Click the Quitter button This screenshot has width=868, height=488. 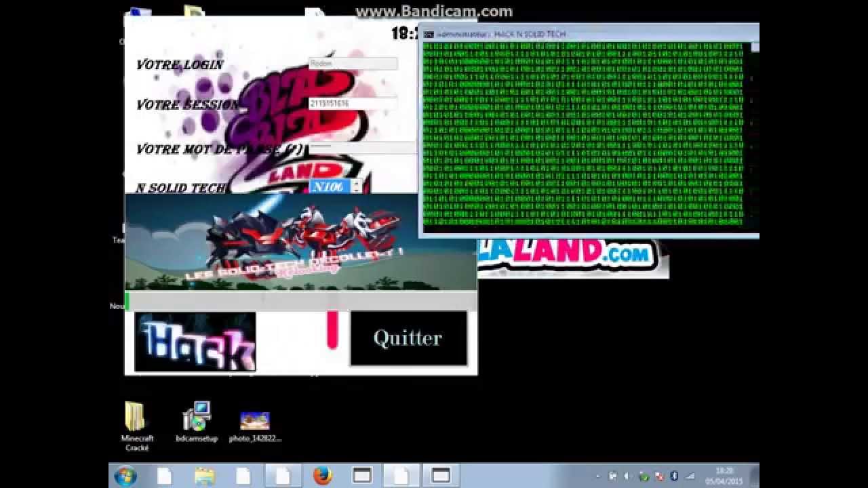tap(408, 338)
